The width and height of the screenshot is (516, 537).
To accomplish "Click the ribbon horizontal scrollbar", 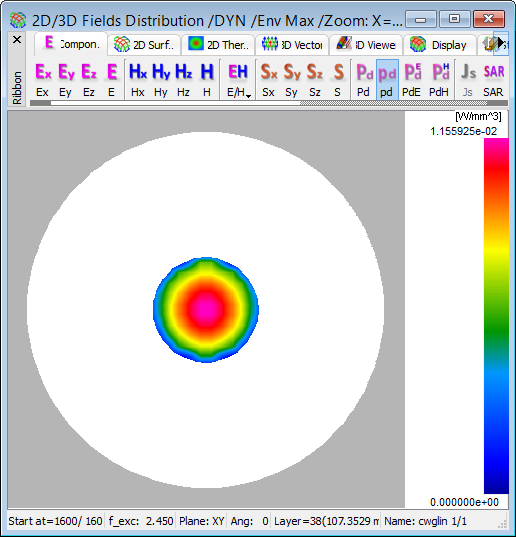I will tap(269, 103).
